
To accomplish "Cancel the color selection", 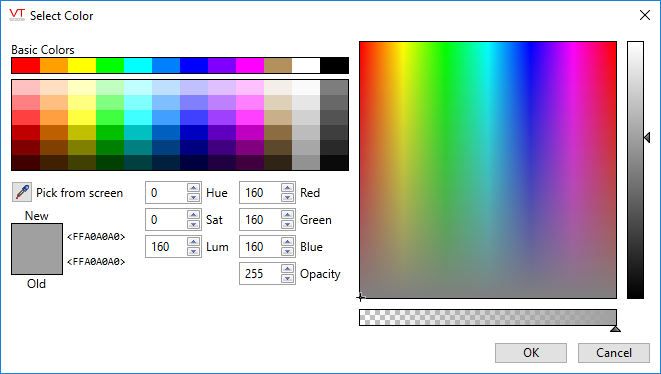I will (x=614, y=352).
